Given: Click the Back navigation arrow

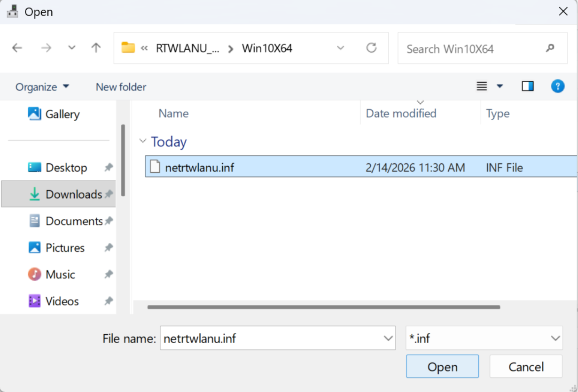Looking at the screenshot, I should [x=17, y=48].
